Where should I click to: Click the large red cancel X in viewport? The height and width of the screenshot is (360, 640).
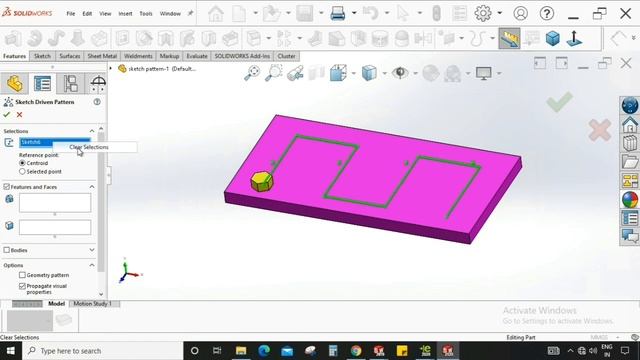coord(600,130)
